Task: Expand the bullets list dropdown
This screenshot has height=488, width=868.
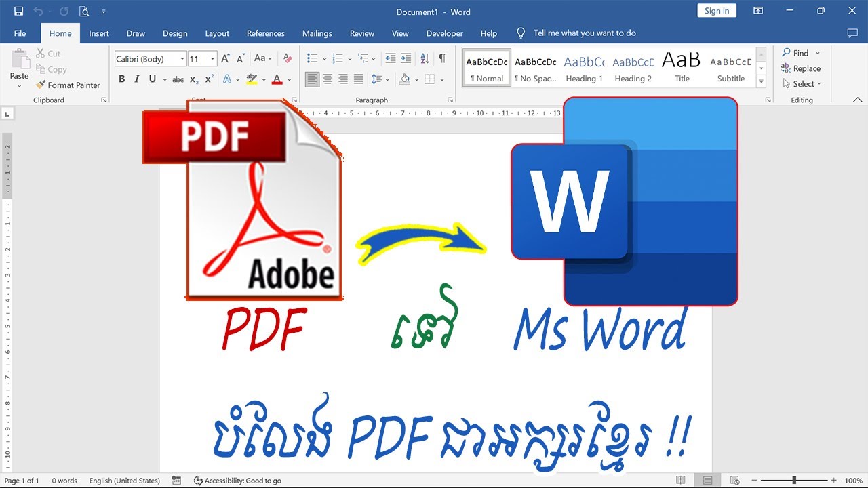Action: point(324,60)
